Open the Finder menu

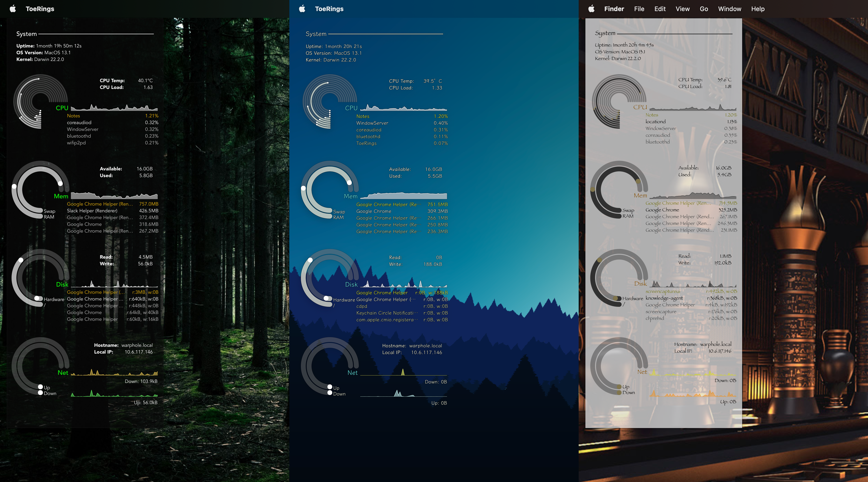(x=614, y=9)
